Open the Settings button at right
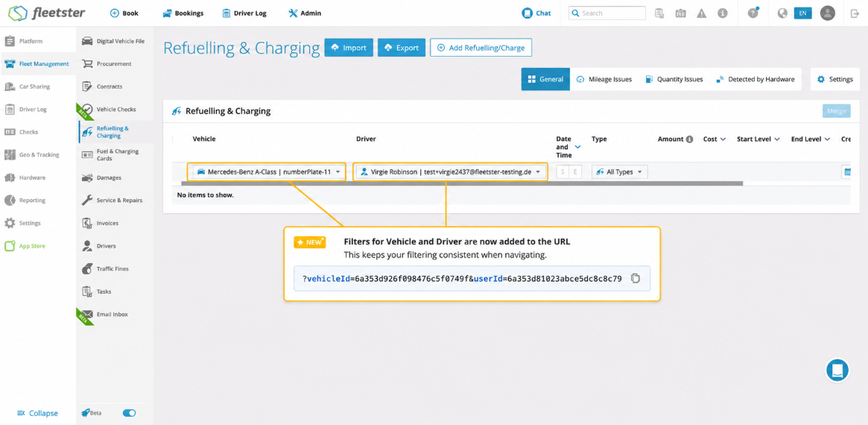 coord(834,79)
